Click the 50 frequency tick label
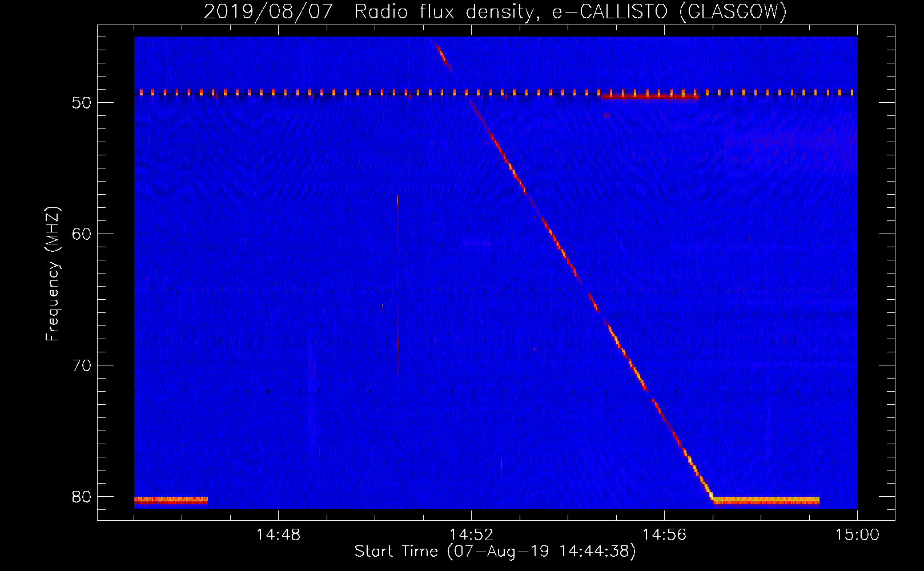 (82, 103)
